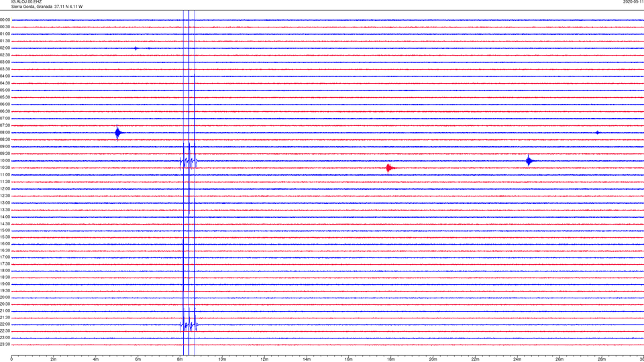This screenshot has height=362, width=644.
Task: Click the 12:00 time label
Action: tap(5, 189)
